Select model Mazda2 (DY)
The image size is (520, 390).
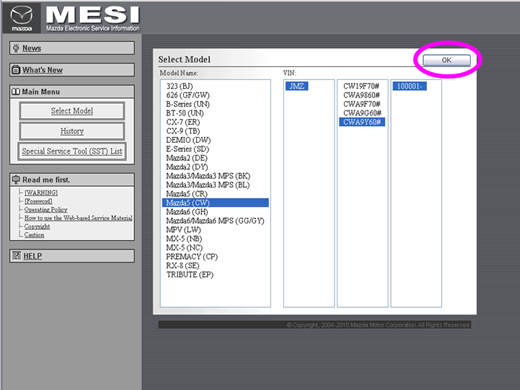[187, 167]
